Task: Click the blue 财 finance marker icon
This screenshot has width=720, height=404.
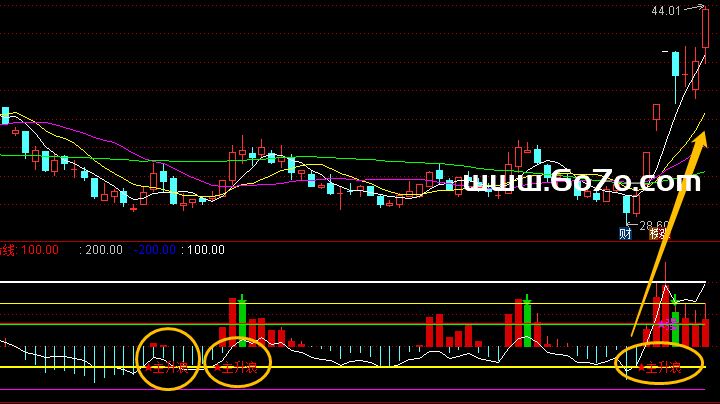Action: 625,234
